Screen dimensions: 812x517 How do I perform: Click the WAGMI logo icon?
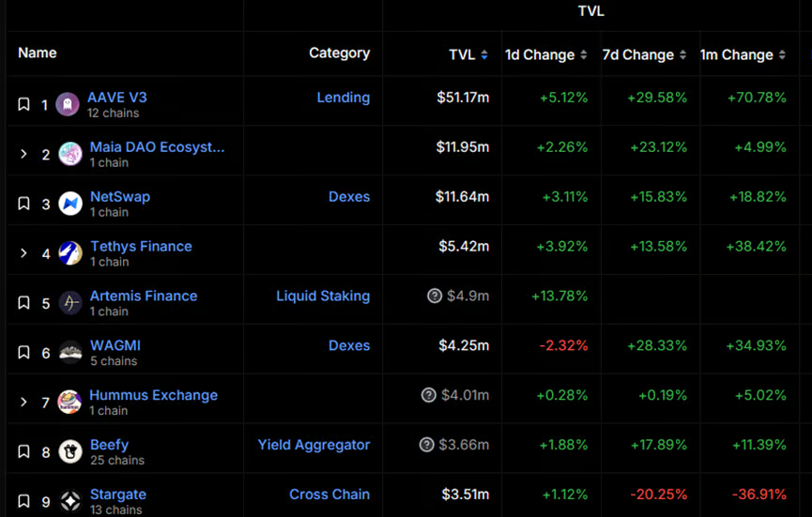tap(70, 352)
